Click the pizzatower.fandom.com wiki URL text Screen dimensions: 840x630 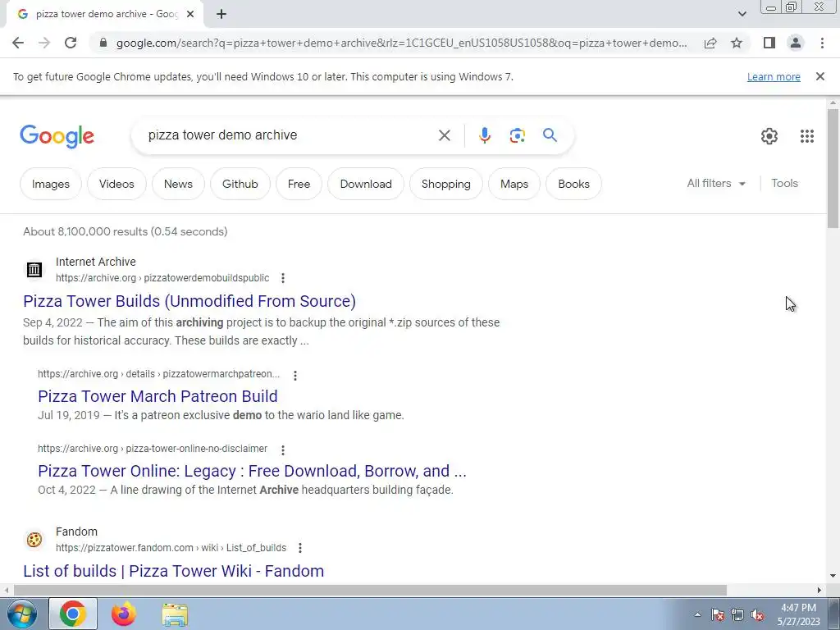171,548
